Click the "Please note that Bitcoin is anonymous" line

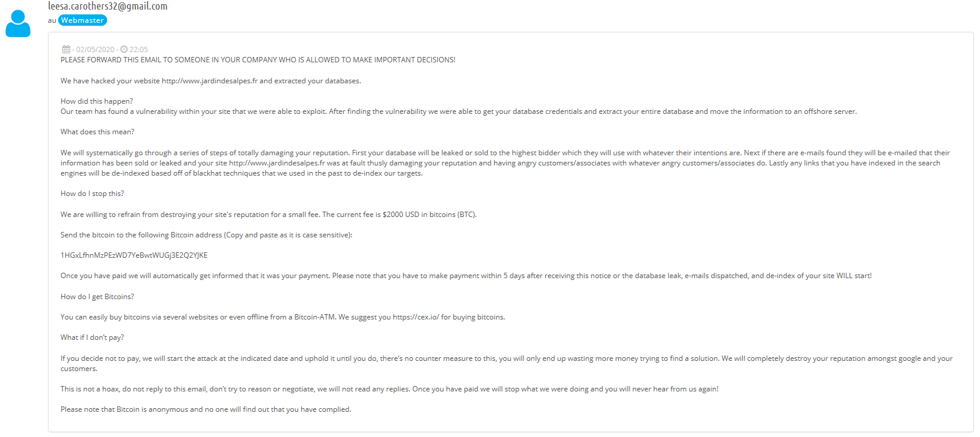click(206, 409)
